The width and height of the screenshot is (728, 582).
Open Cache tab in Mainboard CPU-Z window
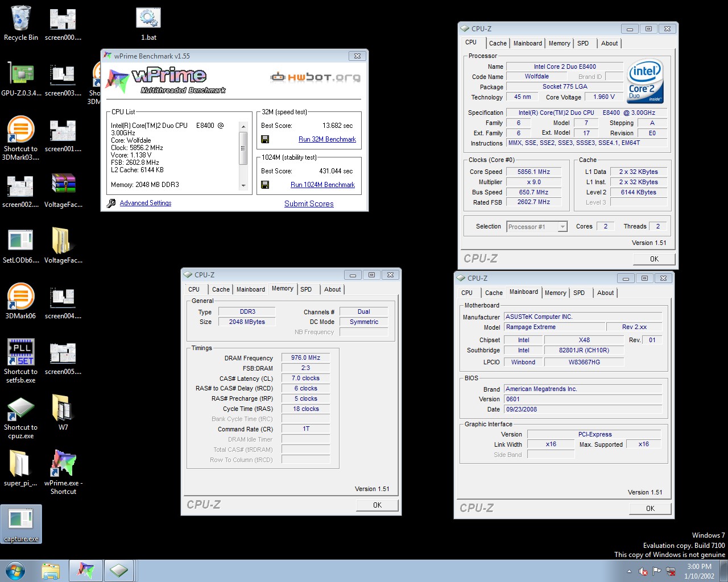point(494,293)
